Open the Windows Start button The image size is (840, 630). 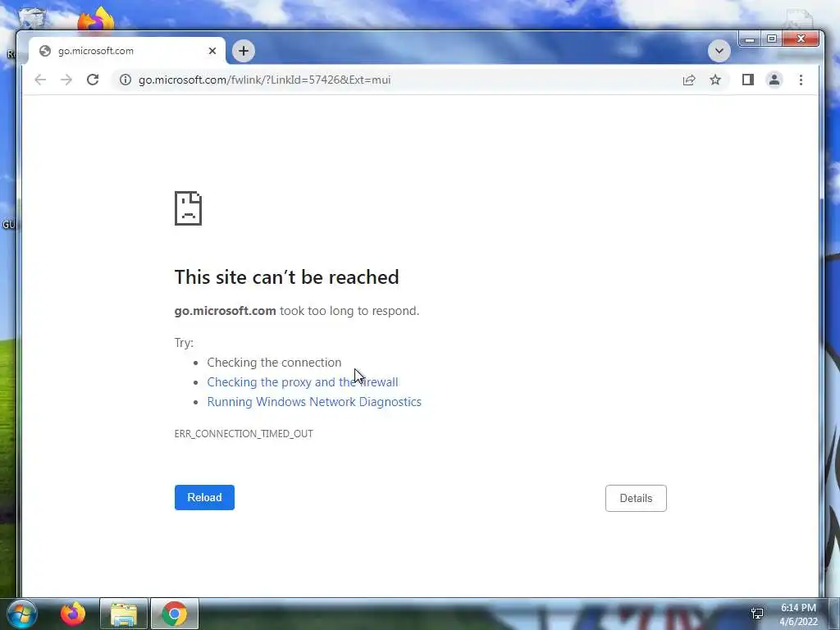coord(22,614)
